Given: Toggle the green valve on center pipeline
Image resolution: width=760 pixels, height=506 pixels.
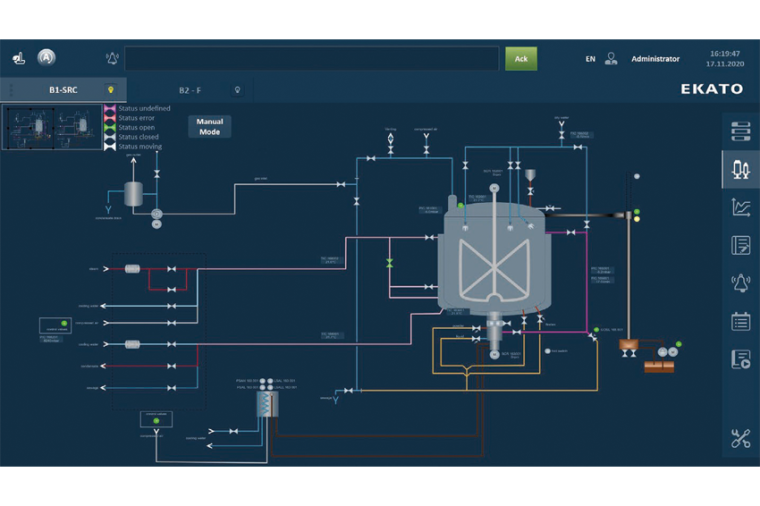Looking at the screenshot, I should 390,263.
